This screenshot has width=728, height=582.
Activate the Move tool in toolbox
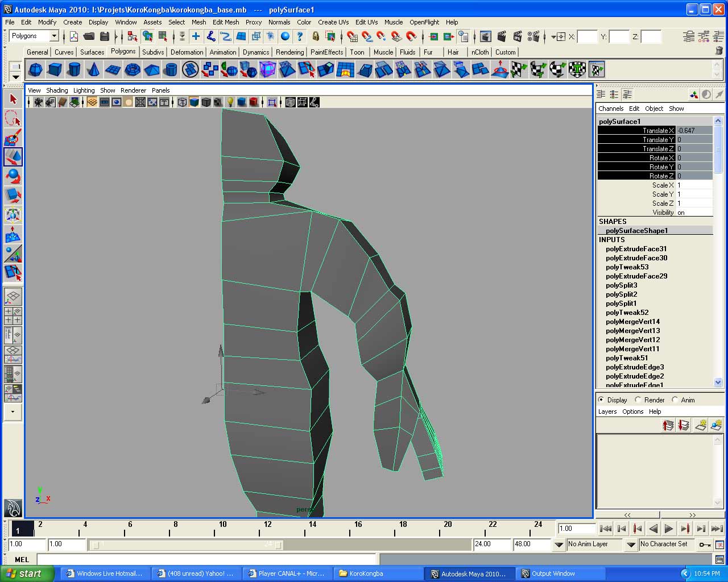[13, 157]
